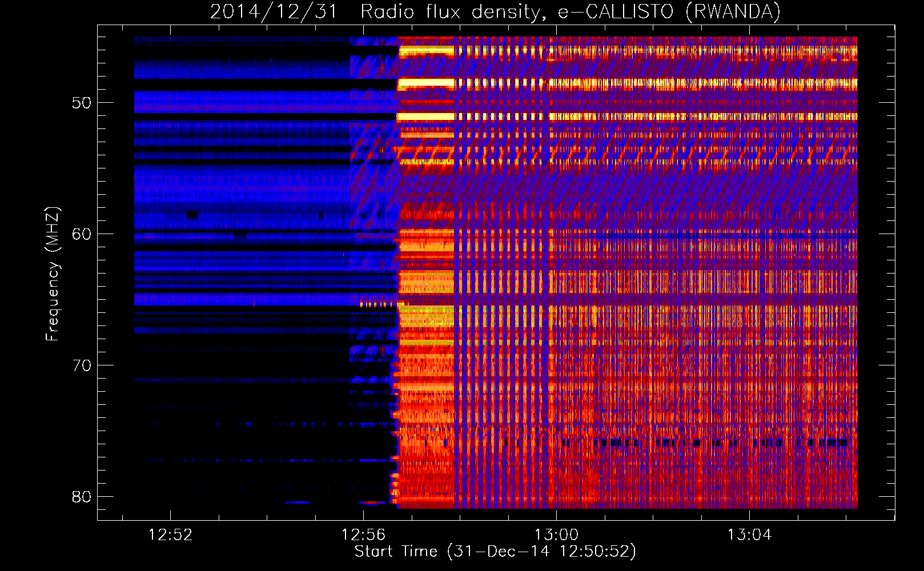Click the "50" frequency tick label
This screenshot has height=571, width=924.
click(x=82, y=103)
